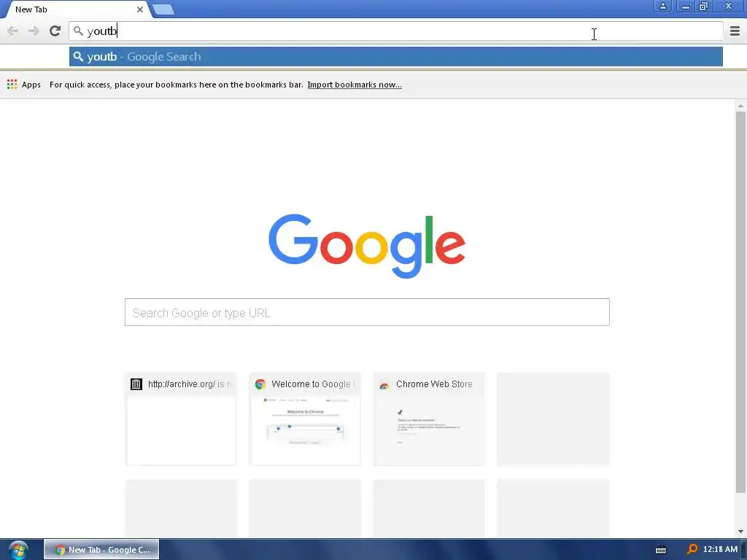Image resolution: width=747 pixels, height=560 pixels.
Task: Click the archive.org tile favicon
Action: (136, 384)
